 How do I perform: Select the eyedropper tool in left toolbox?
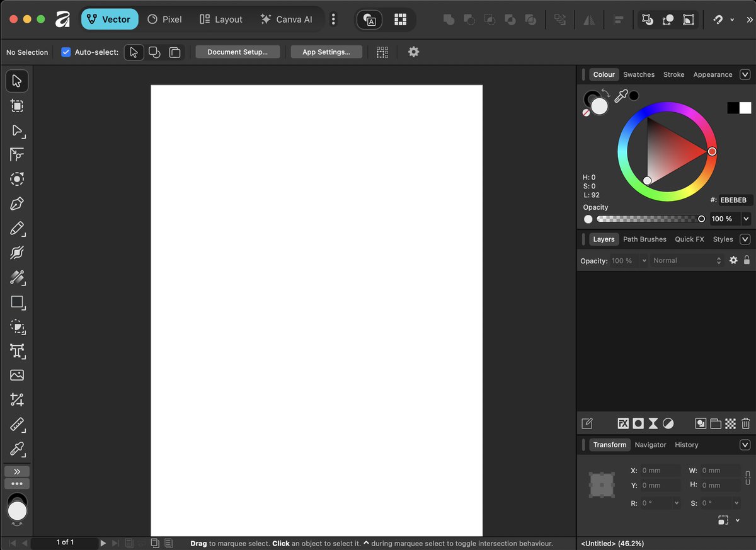pyautogui.click(x=17, y=449)
